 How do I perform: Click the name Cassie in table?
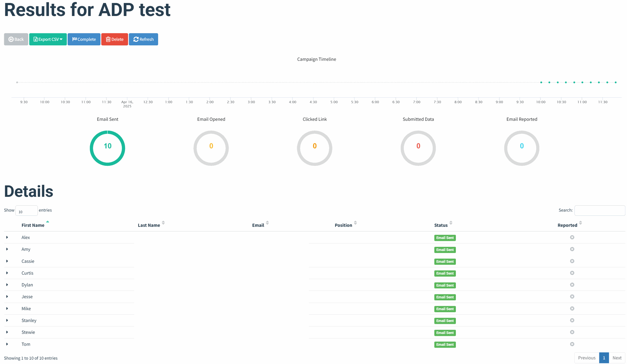(28, 261)
